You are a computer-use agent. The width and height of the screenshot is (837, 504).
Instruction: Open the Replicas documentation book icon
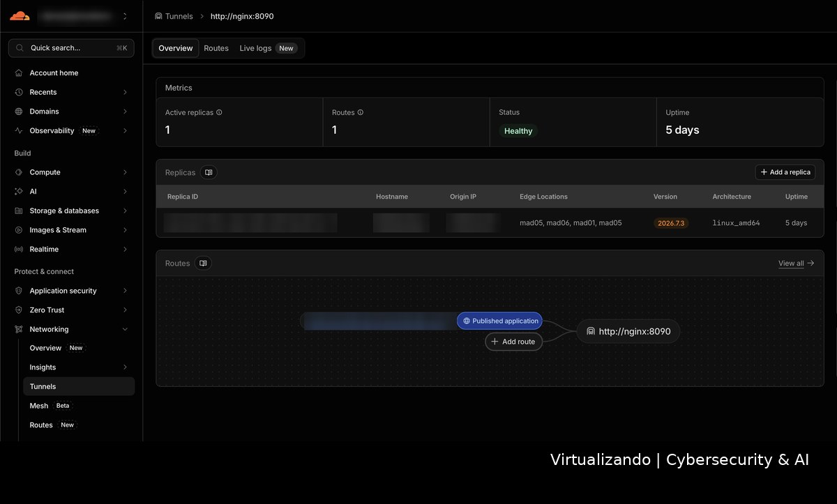point(209,172)
